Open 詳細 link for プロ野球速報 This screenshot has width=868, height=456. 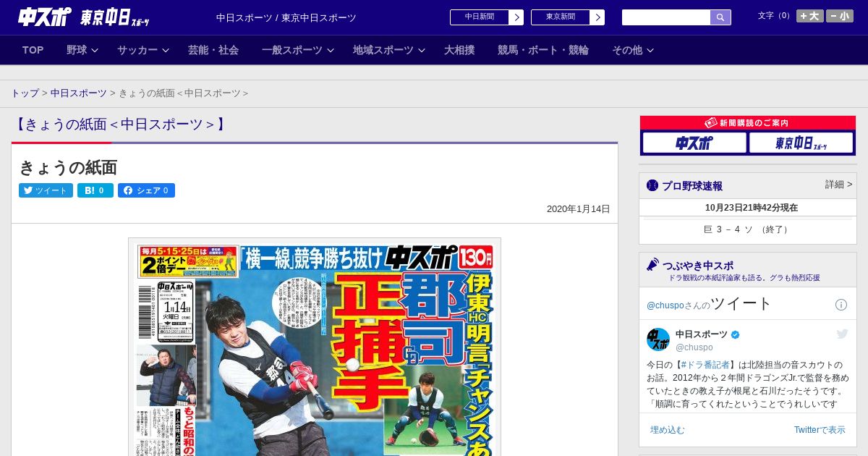[x=838, y=185]
